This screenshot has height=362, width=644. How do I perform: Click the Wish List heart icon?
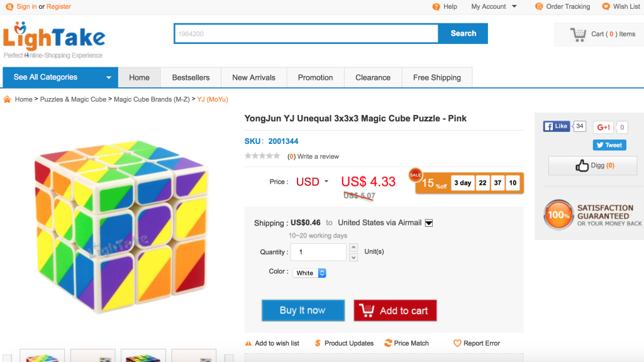[606, 7]
